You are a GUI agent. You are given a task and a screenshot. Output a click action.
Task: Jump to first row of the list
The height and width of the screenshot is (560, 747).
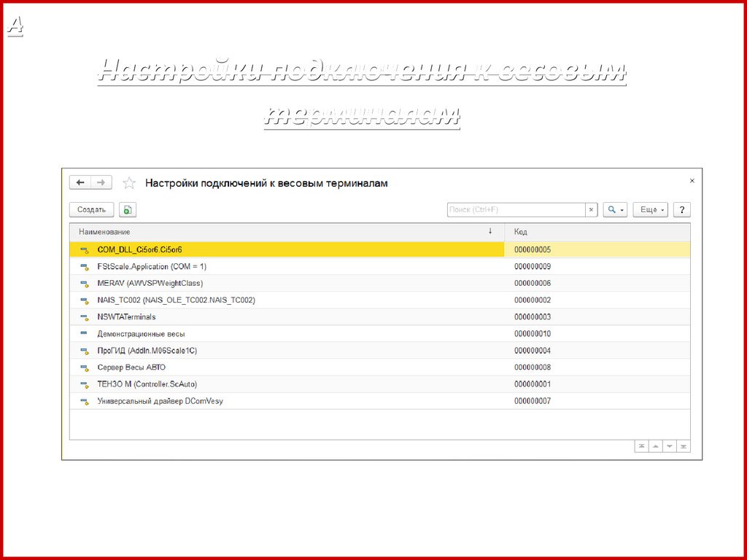(641, 446)
